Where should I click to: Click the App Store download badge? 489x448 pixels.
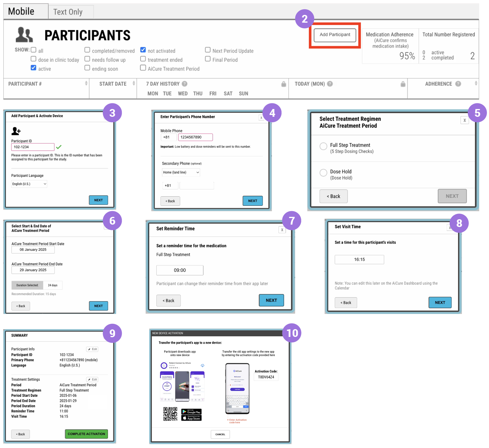191,418
